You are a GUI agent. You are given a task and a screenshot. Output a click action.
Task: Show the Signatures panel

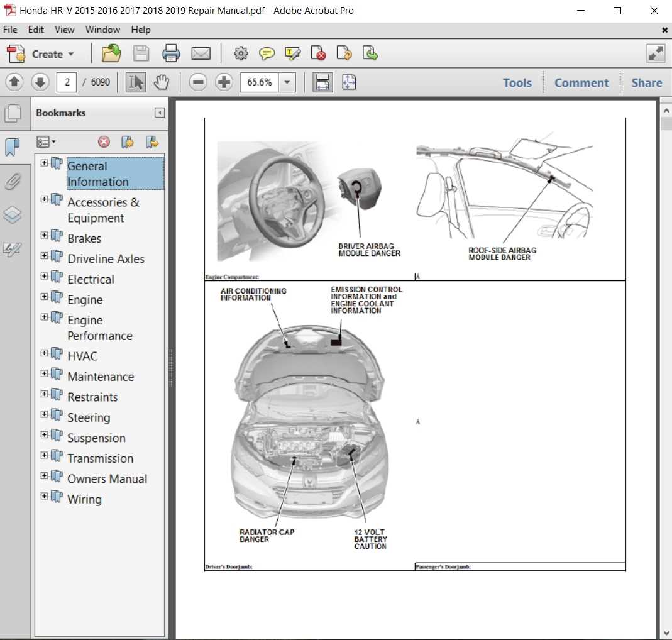12,248
